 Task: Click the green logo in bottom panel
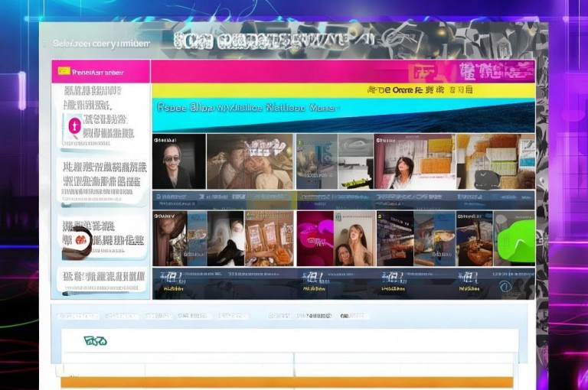tap(95, 340)
